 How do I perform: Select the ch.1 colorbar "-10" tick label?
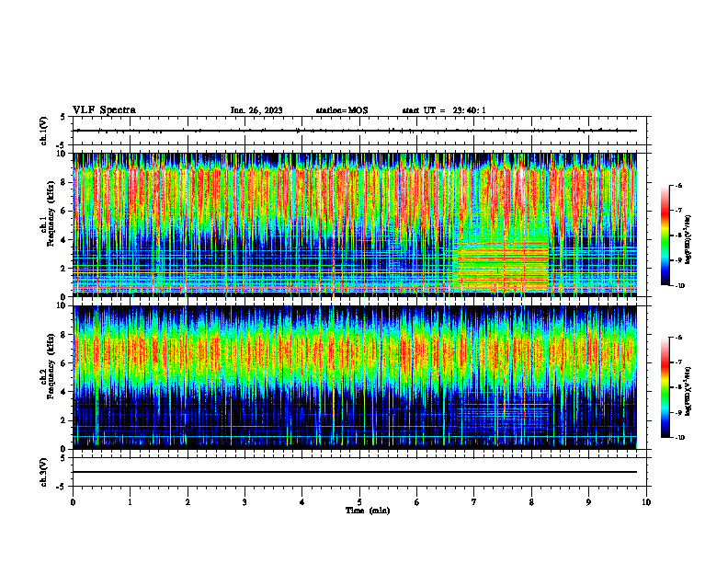click(679, 286)
